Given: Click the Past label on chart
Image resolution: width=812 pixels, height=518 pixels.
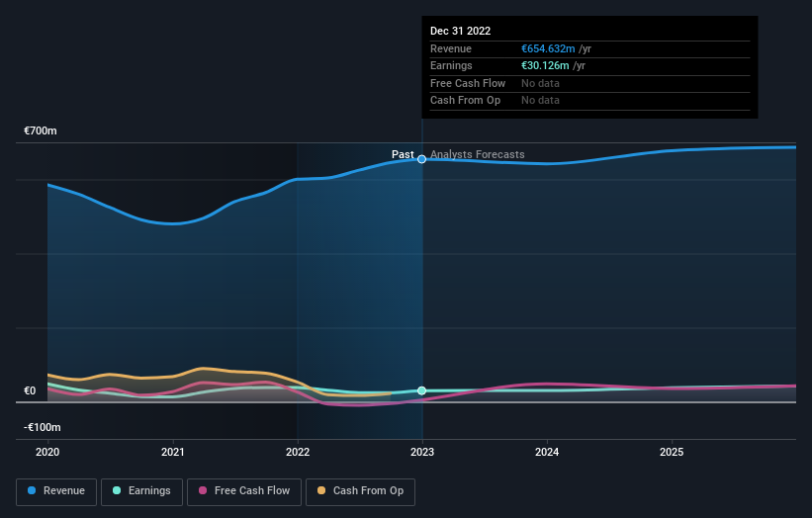Looking at the screenshot, I should [403, 155].
